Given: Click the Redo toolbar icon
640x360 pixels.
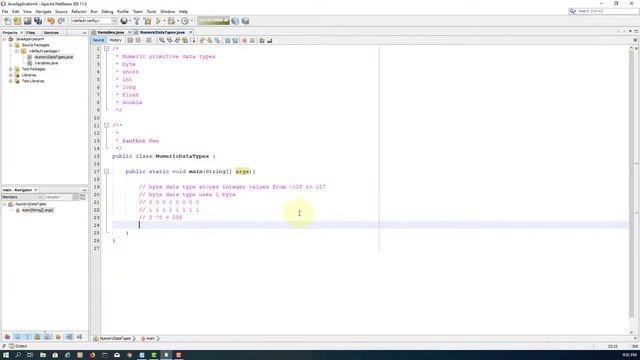Looking at the screenshot, I should coord(61,21).
